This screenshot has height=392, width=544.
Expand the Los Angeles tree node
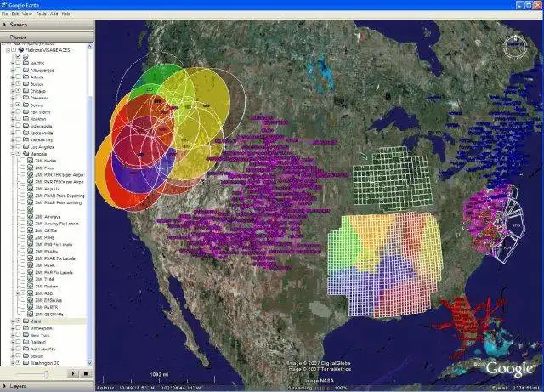13,146
